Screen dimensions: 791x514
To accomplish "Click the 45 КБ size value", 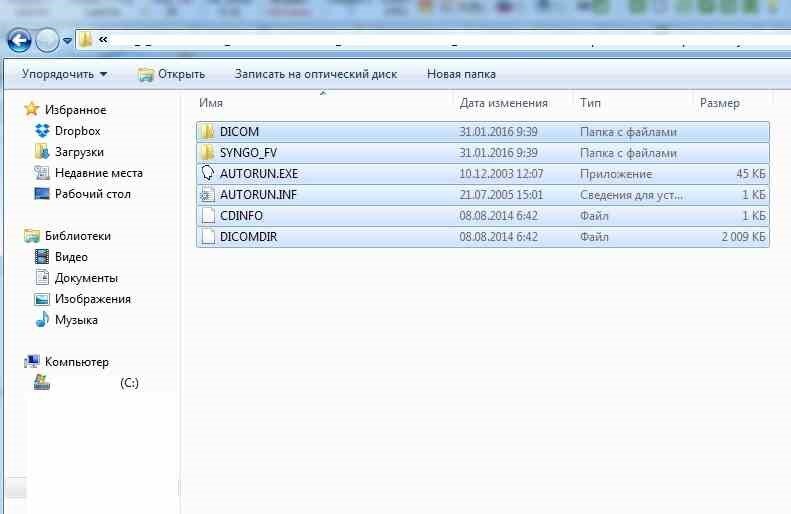I will pos(751,174).
